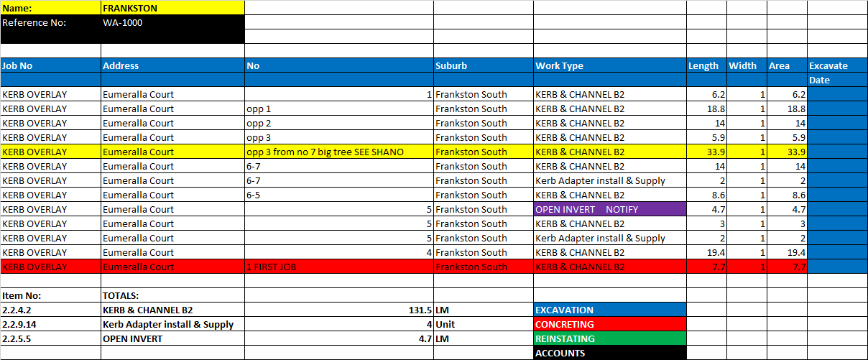Click item number 2.2.9.14 cell
Image resolution: width=868 pixels, height=360 pixels.
(50, 324)
